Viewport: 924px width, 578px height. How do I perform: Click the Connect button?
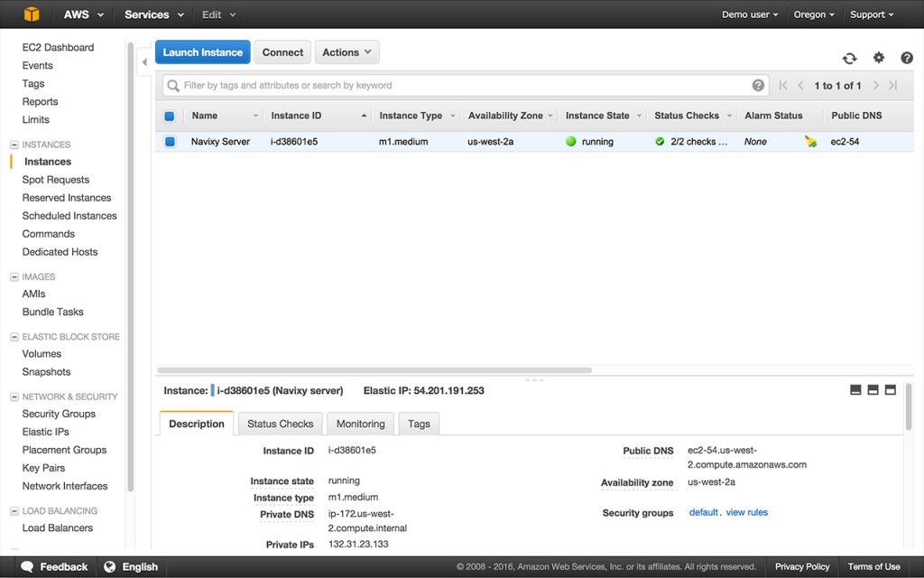pyautogui.click(x=282, y=51)
